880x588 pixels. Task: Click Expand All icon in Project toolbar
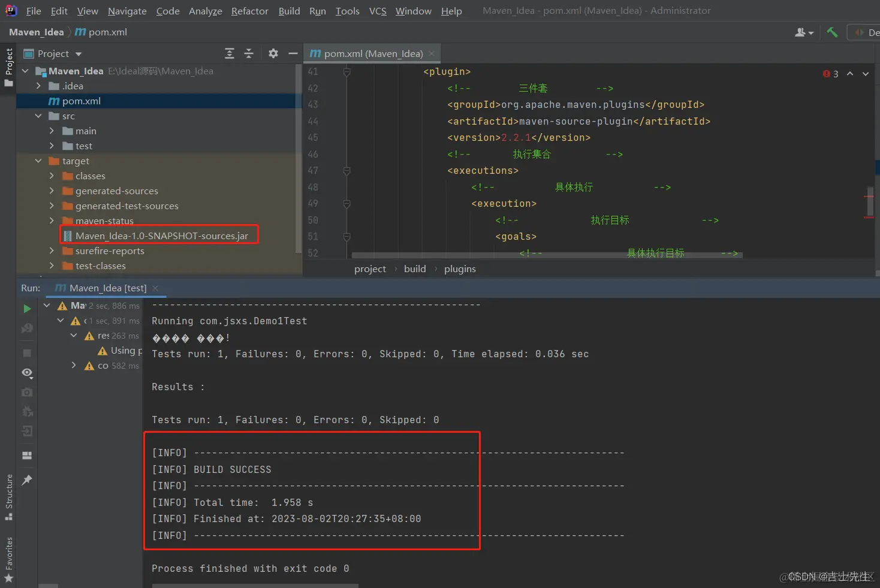click(230, 53)
